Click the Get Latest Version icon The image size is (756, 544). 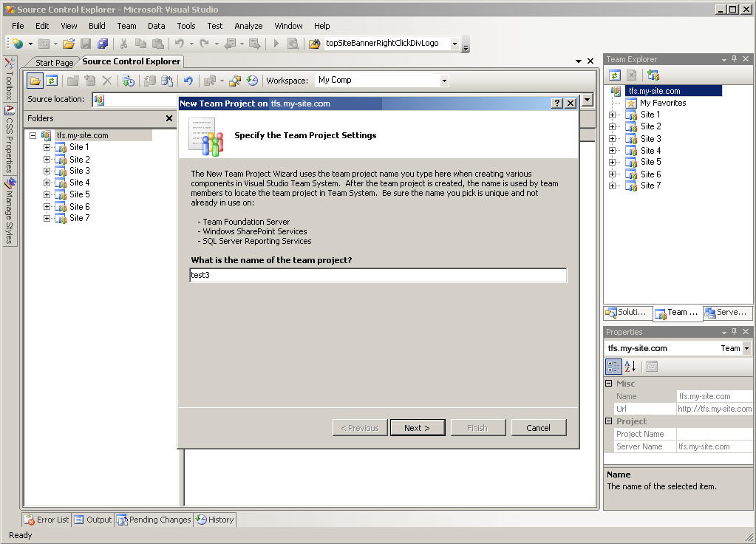[129, 81]
